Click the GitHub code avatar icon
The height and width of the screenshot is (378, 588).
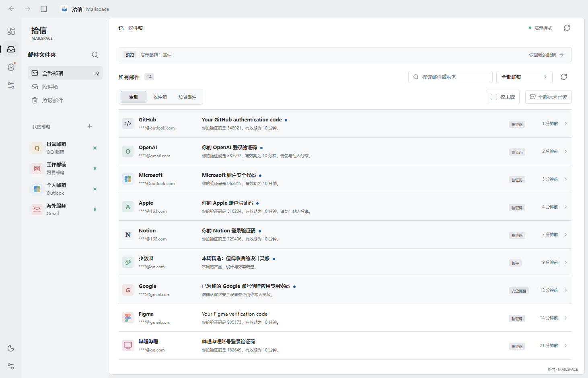(128, 123)
